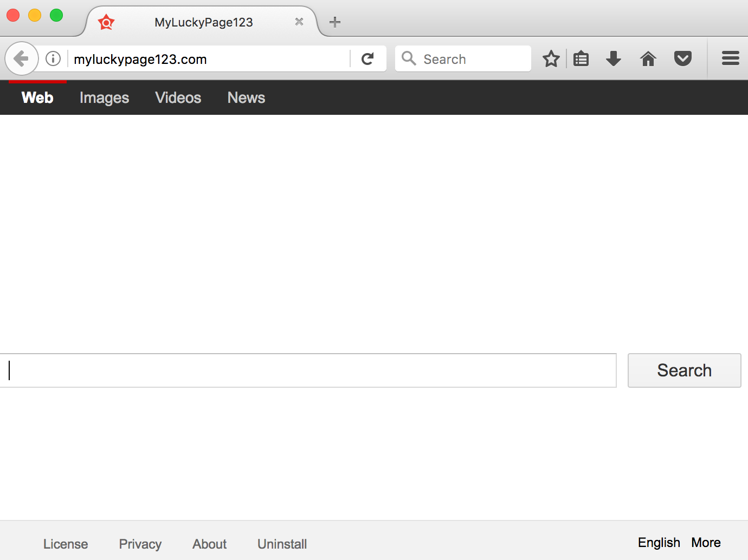The height and width of the screenshot is (560, 748).
Task: Bookmark this page with the star icon
Action: (551, 58)
